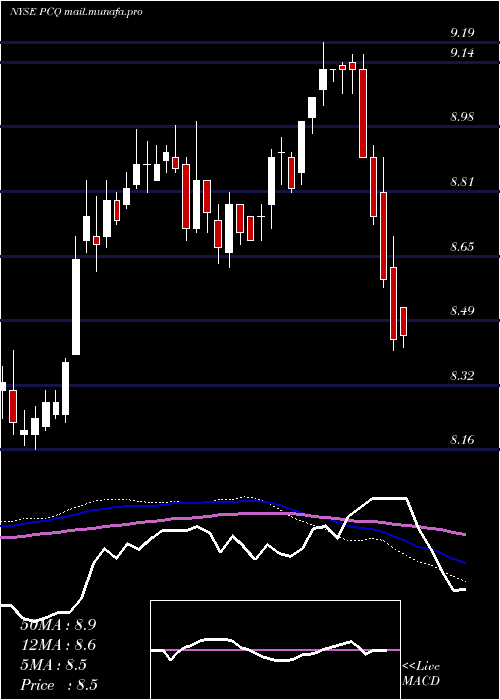Click the Price : 8.5 readout
The width and height of the screenshot is (500, 700).
58,685
